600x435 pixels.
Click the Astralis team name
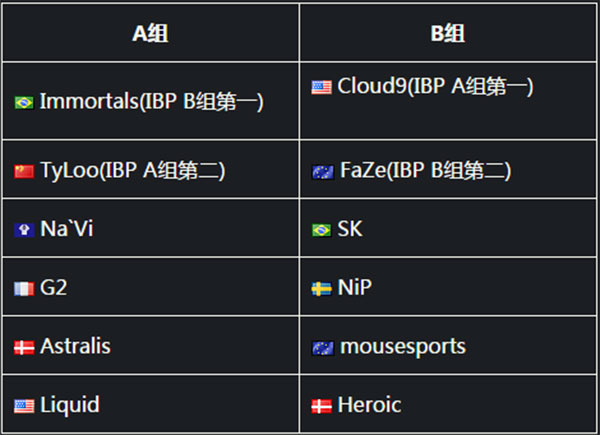75,346
